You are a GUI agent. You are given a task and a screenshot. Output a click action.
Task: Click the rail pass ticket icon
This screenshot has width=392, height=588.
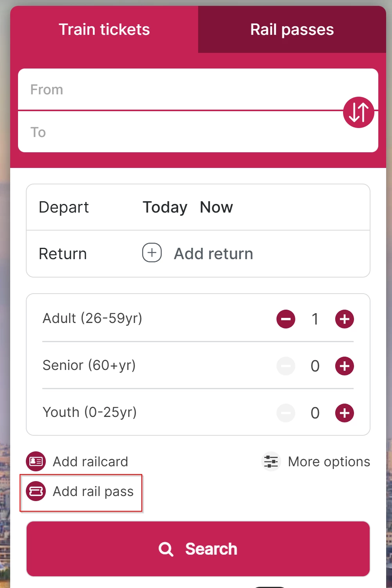[36, 491]
